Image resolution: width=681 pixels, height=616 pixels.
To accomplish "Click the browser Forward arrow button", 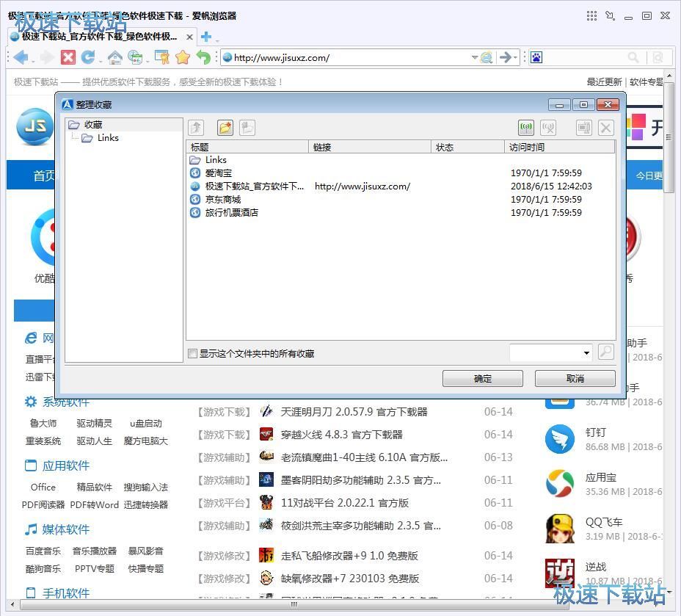I will 47,57.
